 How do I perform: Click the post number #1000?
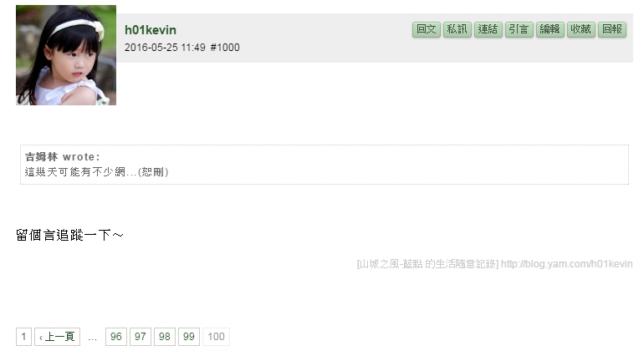click(x=225, y=48)
